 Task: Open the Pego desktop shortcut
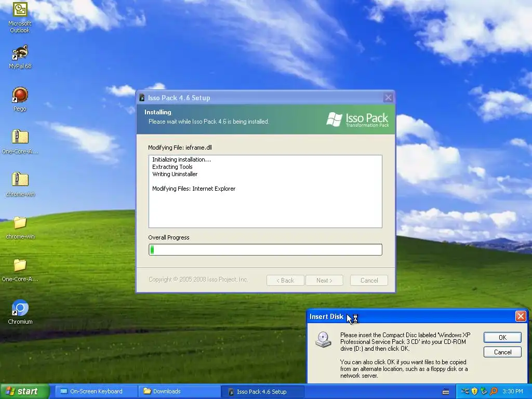coord(20,99)
